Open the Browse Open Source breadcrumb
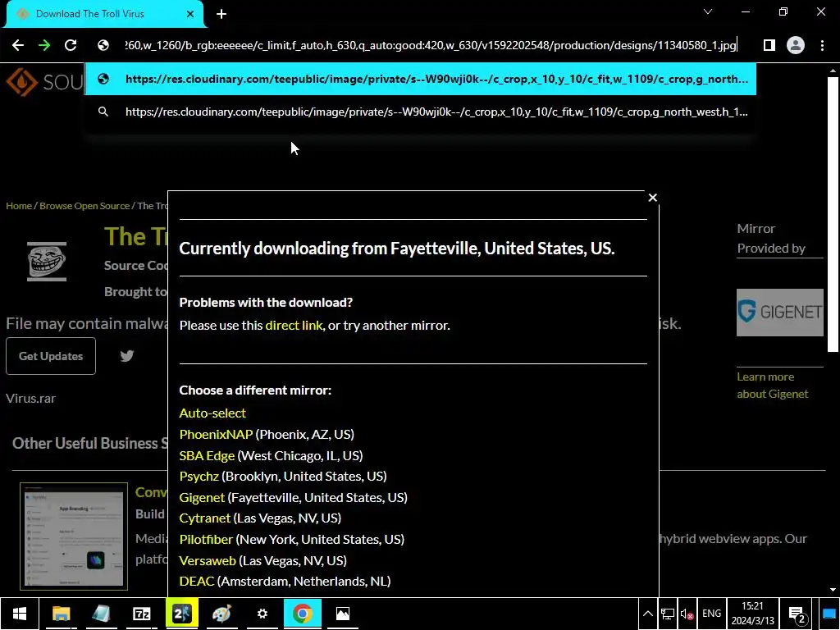Screen dimensions: 840x630 coord(84,206)
